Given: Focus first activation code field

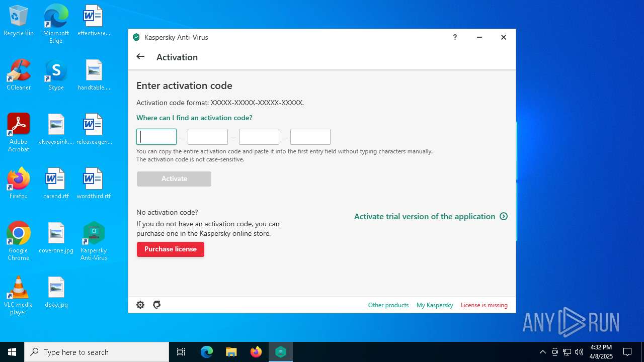Looking at the screenshot, I should pyautogui.click(x=156, y=137).
